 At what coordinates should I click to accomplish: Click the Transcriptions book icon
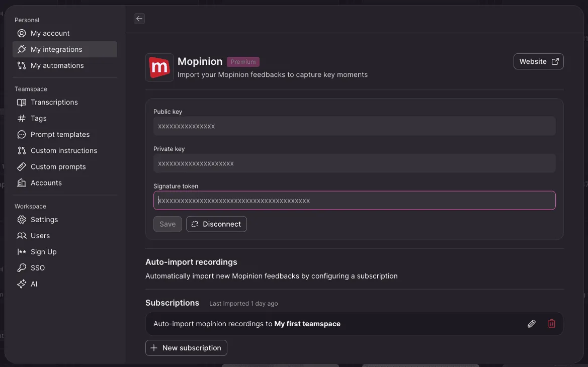pyautogui.click(x=22, y=103)
